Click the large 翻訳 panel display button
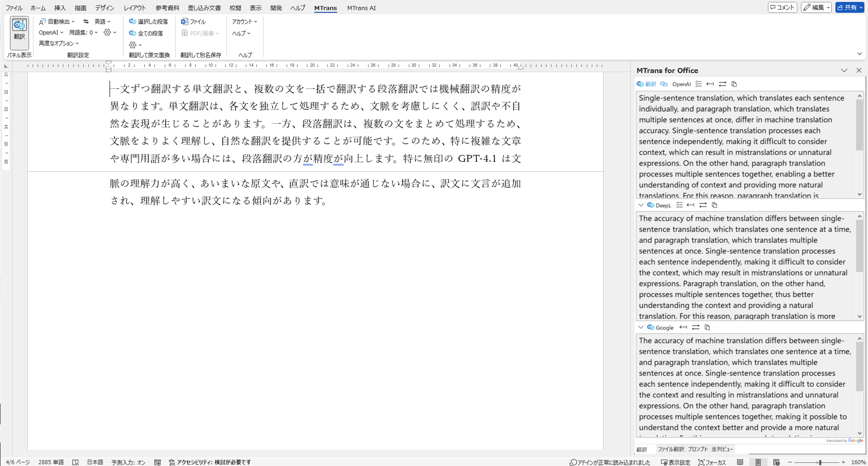 19,33
